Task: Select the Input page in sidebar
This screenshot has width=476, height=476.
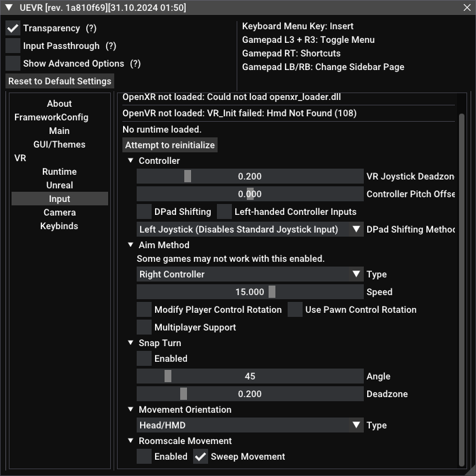Action: 60,199
